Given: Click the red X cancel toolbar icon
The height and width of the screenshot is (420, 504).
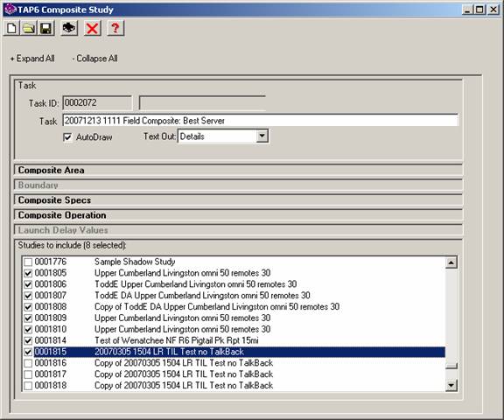Looking at the screenshot, I should coord(92,28).
